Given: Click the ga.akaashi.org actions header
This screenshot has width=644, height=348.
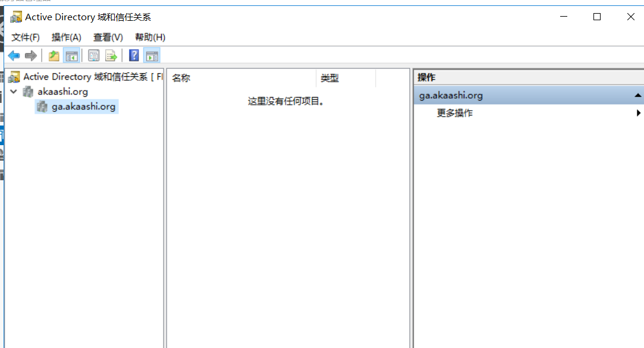Looking at the screenshot, I should coord(529,95).
